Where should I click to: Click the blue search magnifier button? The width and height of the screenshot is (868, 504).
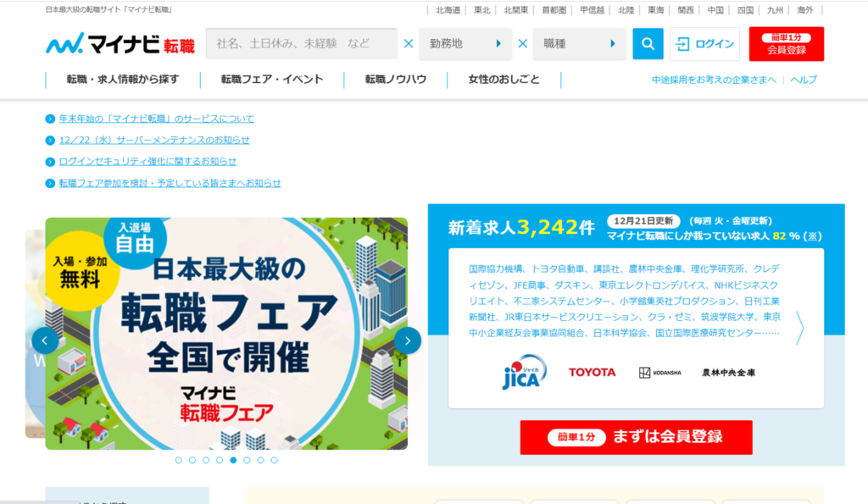pyautogui.click(x=648, y=44)
